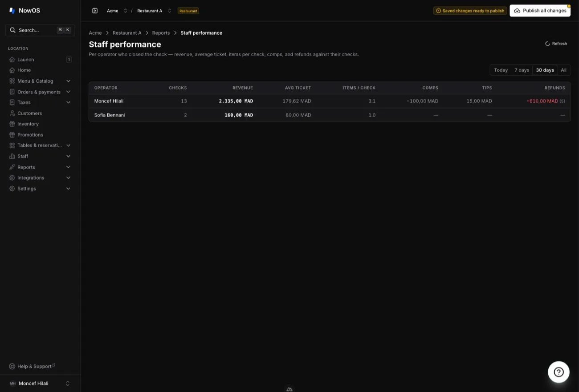This screenshot has height=392, width=579.
Task: Click Acme in the breadcrumb
Action: tap(95, 33)
